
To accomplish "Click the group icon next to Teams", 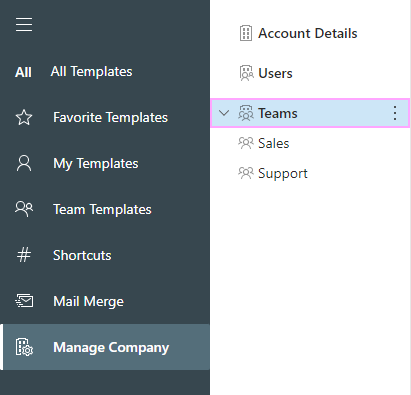I will tap(246, 113).
